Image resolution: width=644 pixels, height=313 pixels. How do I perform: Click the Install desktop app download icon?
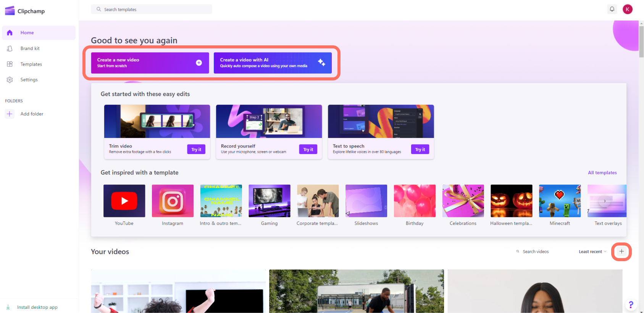click(8, 307)
